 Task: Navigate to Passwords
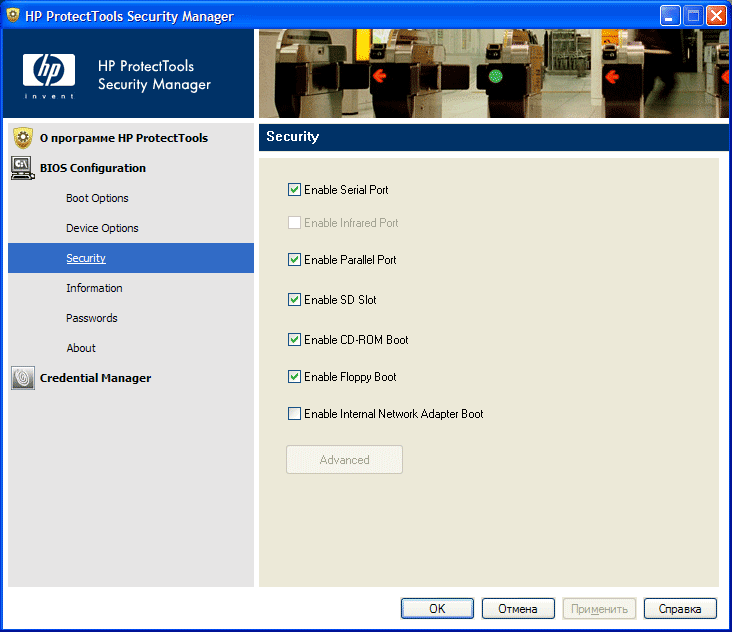pyautogui.click(x=92, y=318)
